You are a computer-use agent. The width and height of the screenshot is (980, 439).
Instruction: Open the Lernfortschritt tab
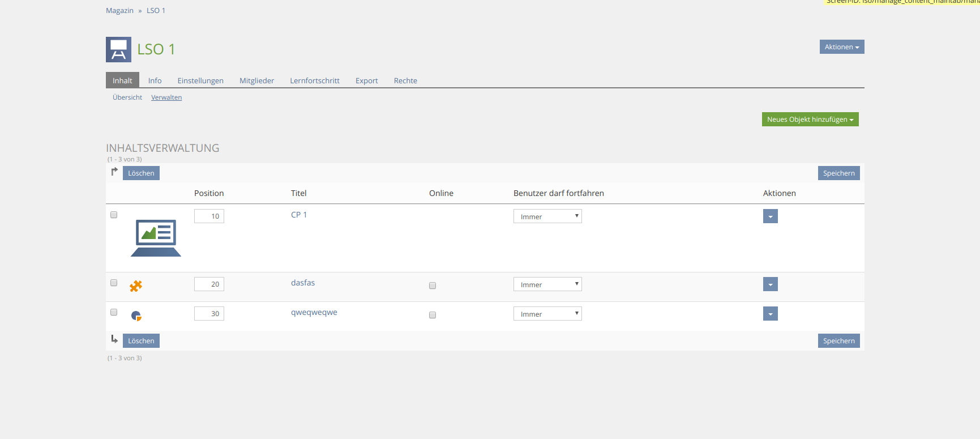tap(314, 80)
